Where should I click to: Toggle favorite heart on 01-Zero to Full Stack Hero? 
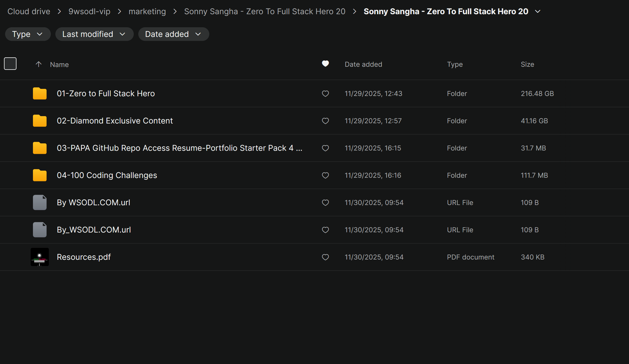325,93
